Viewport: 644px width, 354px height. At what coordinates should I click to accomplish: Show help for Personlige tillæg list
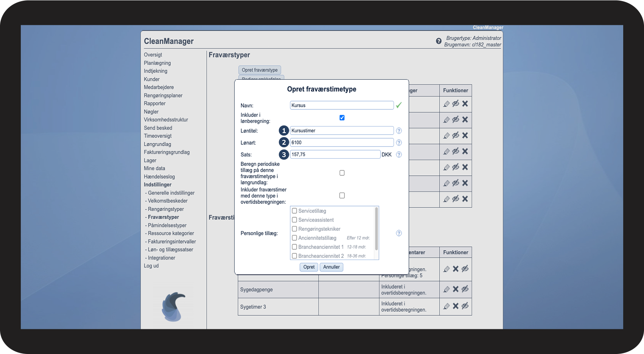pyautogui.click(x=399, y=233)
